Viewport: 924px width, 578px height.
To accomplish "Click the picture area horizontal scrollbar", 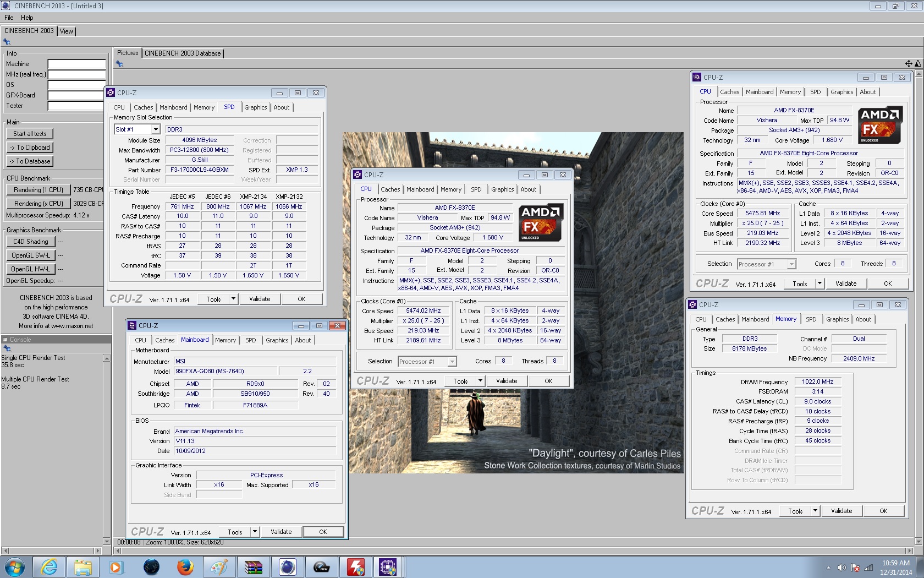I will (513, 550).
